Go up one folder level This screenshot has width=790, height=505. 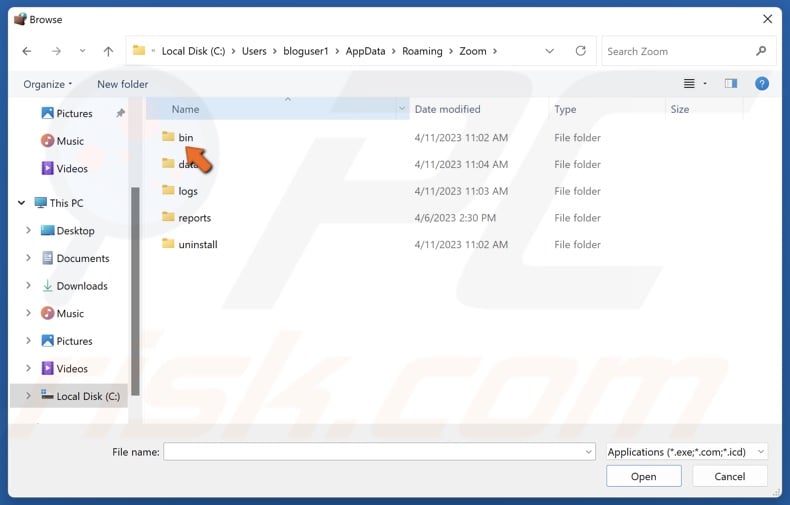tap(108, 51)
